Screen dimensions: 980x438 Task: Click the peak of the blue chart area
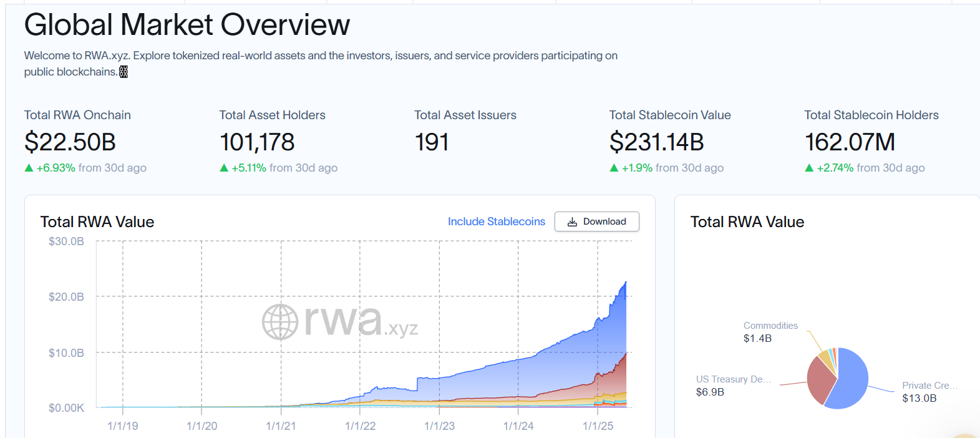tap(625, 283)
